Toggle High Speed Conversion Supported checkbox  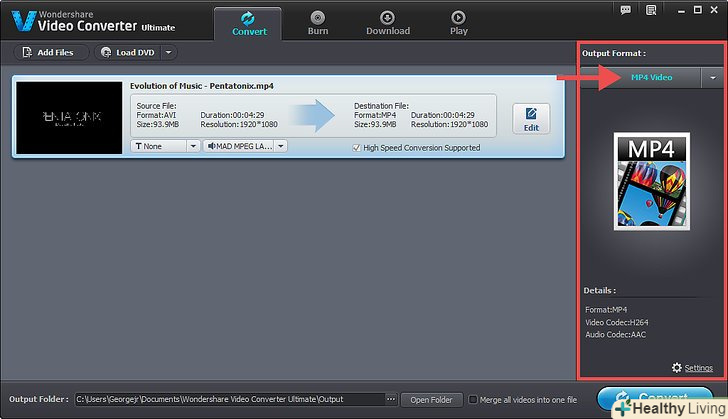(x=357, y=148)
